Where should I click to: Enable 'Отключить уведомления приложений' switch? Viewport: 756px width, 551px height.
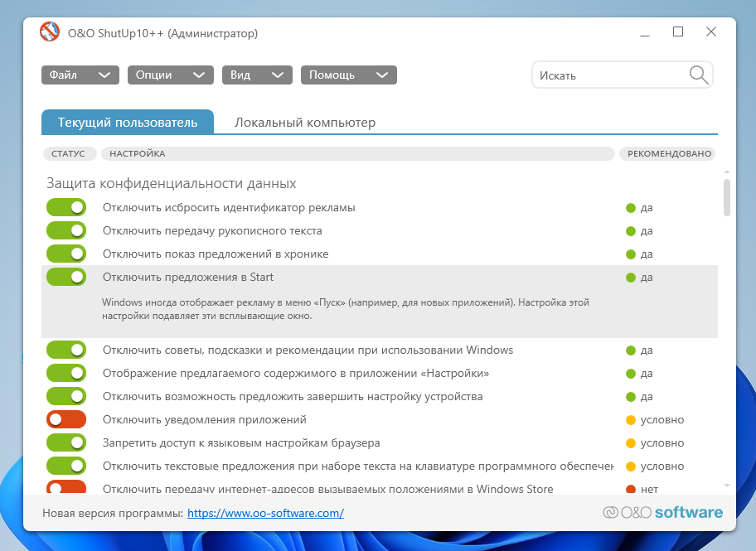tap(66, 419)
